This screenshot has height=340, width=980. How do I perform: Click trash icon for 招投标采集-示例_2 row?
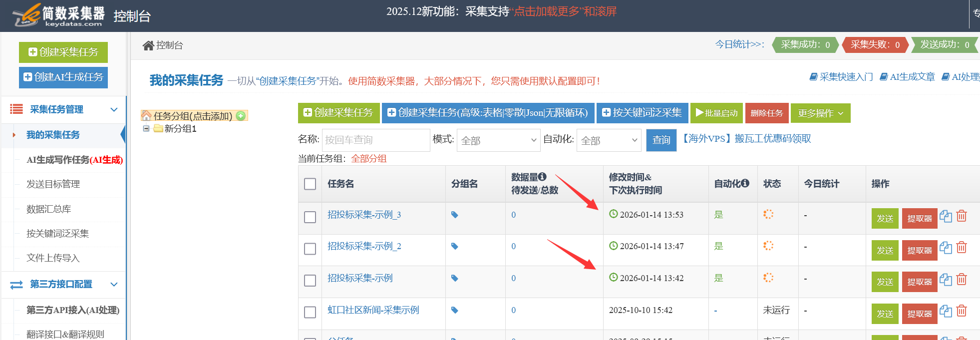(962, 248)
